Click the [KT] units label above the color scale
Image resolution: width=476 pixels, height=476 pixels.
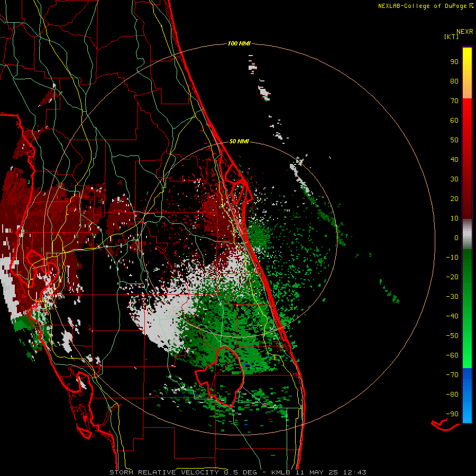tap(451, 36)
